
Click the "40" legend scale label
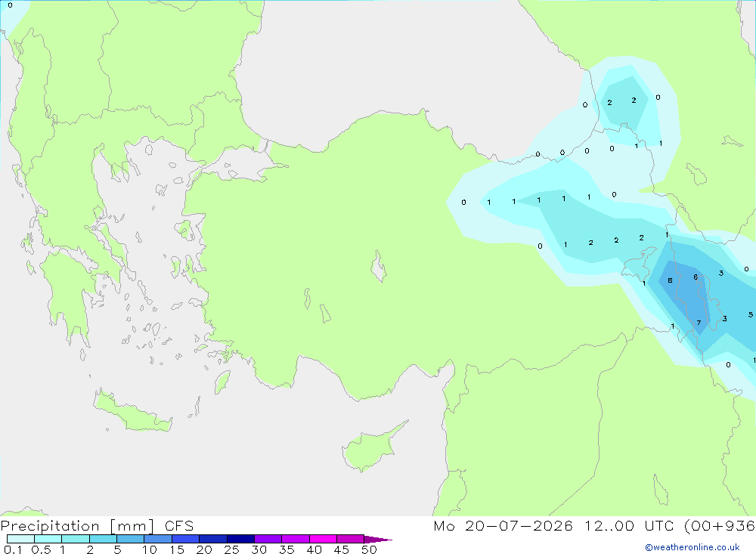[x=314, y=549]
